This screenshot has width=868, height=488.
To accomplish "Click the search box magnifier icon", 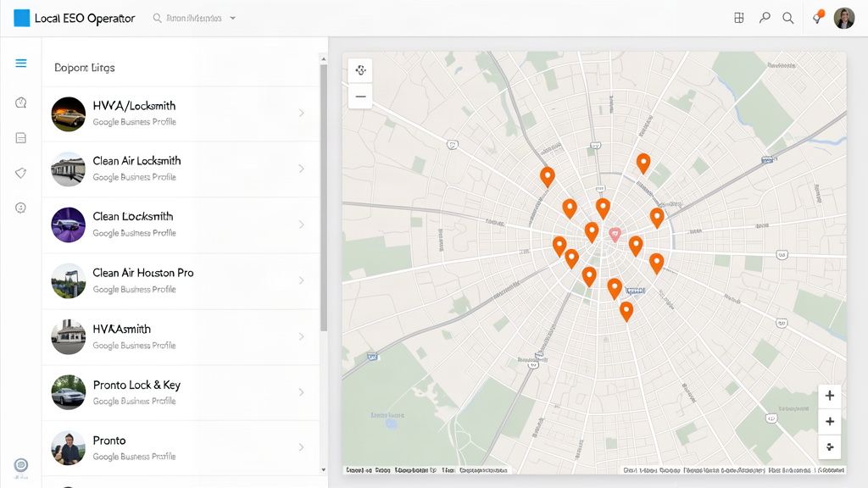I will click(x=157, y=19).
